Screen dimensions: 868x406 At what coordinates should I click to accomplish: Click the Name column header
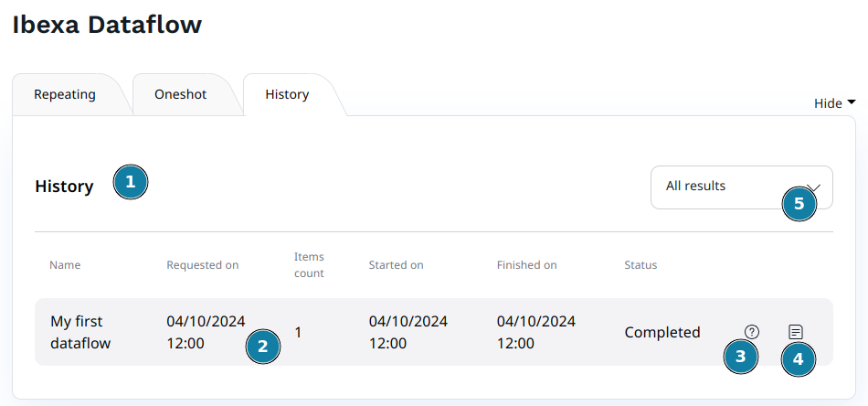[x=65, y=265]
